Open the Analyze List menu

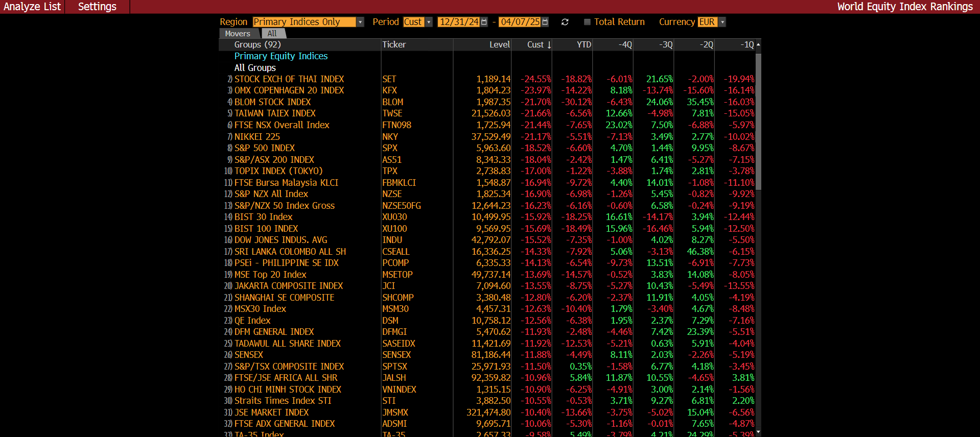click(32, 7)
